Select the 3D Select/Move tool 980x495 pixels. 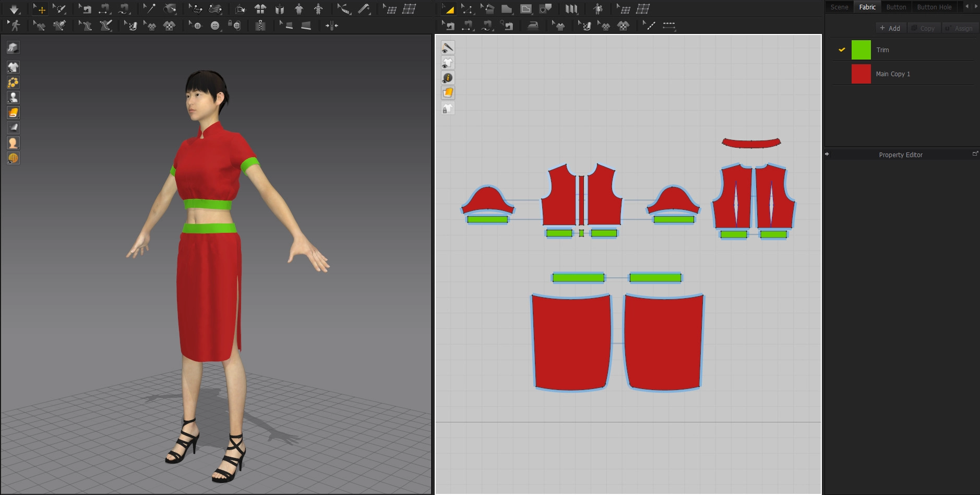coord(40,9)
